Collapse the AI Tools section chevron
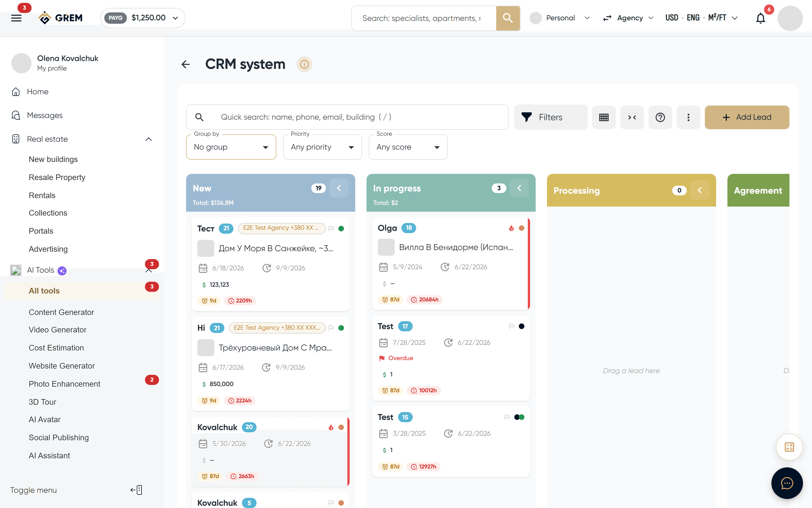The height and width of the screenshot is (508, 812). click(x=149, y=270)
